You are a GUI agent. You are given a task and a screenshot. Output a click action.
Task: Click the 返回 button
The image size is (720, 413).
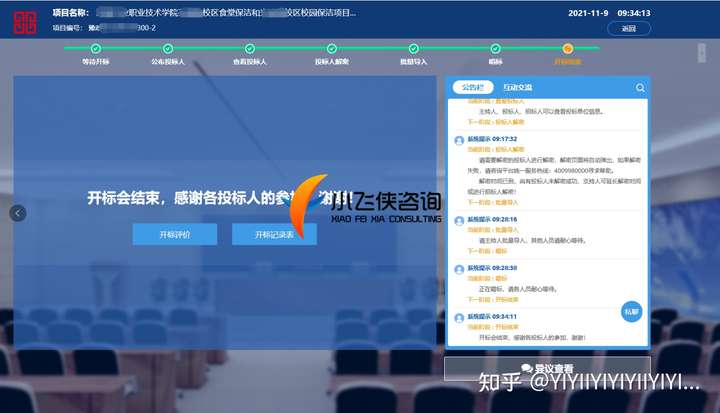(629, 28)
